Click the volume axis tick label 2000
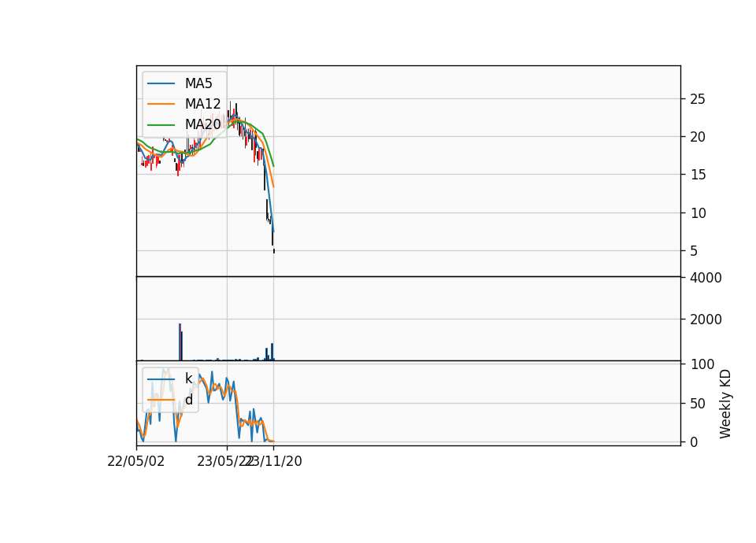 click(706, 320)
